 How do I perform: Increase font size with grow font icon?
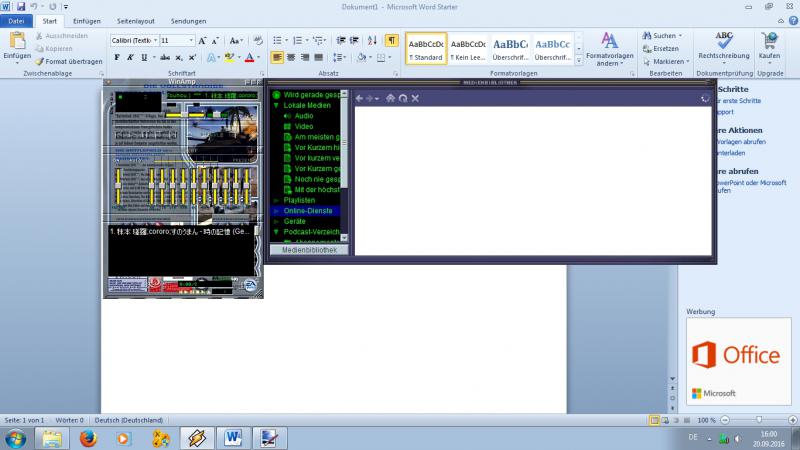203,40
